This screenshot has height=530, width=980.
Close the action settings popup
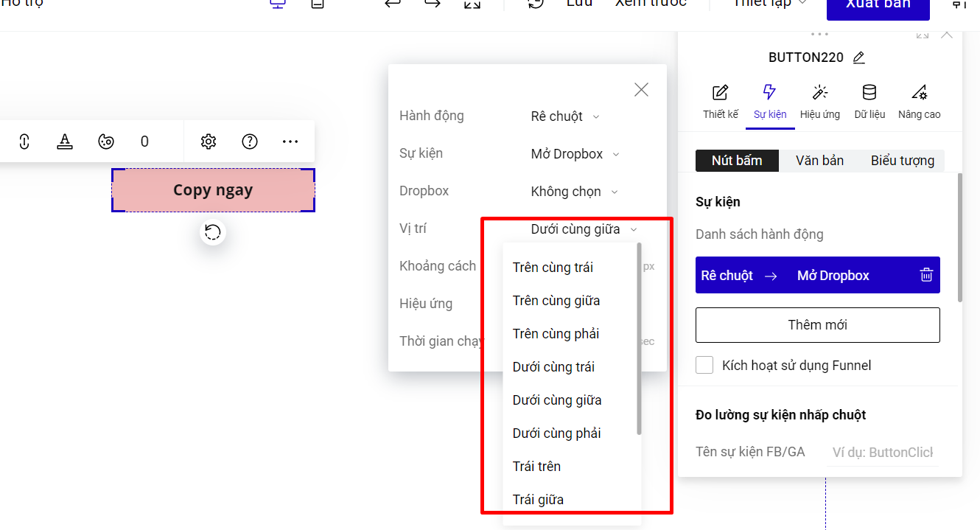641,90
